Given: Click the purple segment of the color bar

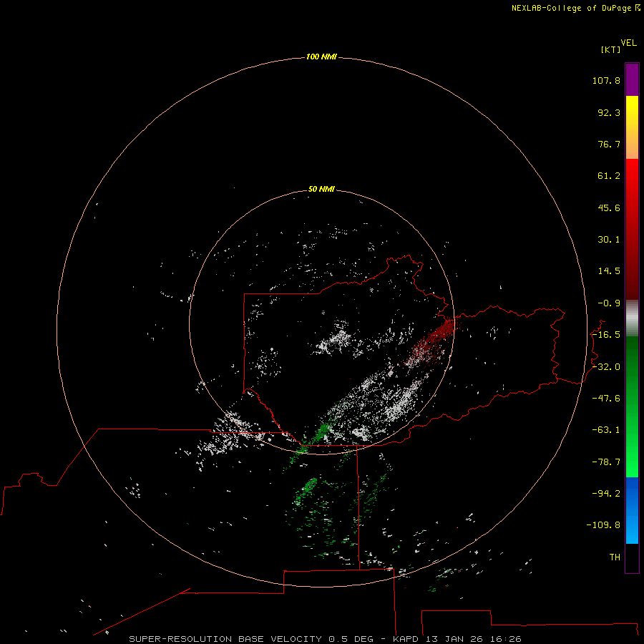Looking at the screenshot, I should (x=632, y=79).
